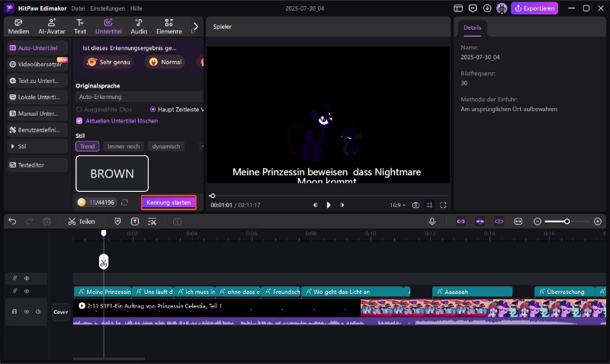The height and width of the screenshot is (364, 610).
Task: Enter fullscreen preview
Action: pos(443,205)
